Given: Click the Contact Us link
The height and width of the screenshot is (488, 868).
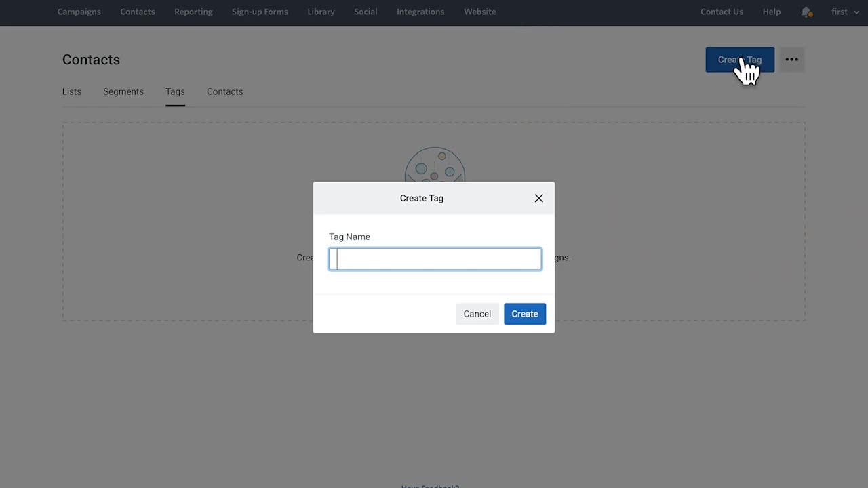Looking at the screenshot, I should 722,12.
